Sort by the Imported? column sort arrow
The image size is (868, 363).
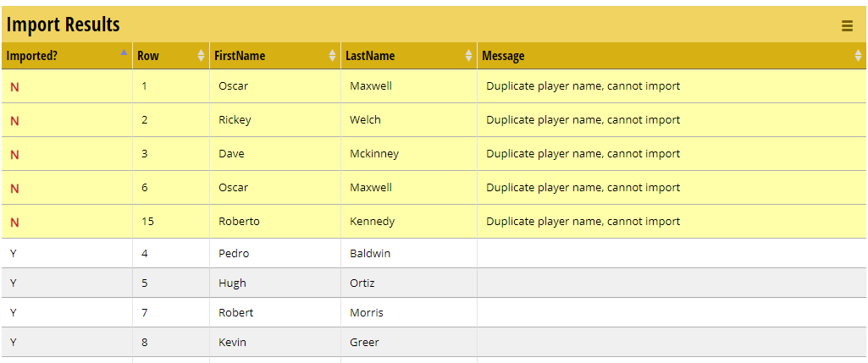pos(124,52)
